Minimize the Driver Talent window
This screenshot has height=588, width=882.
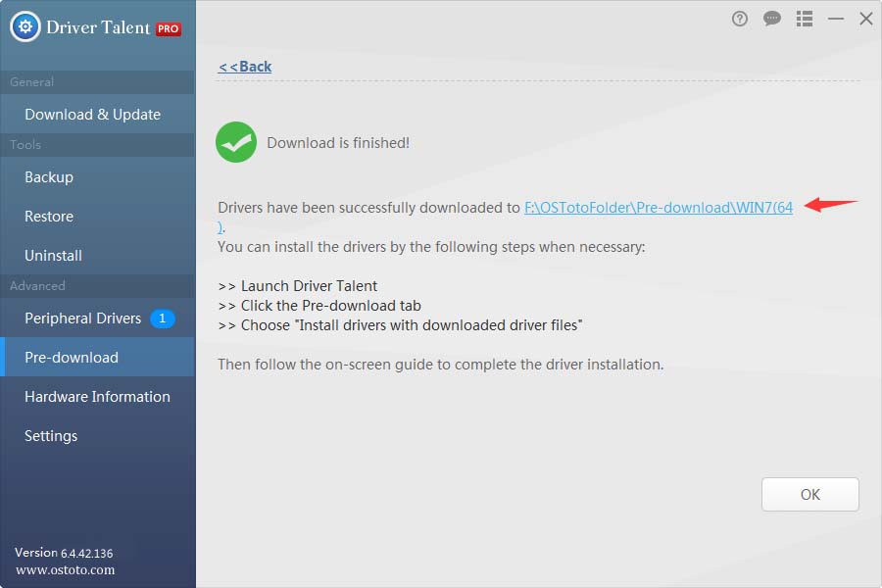coord(836,20)
